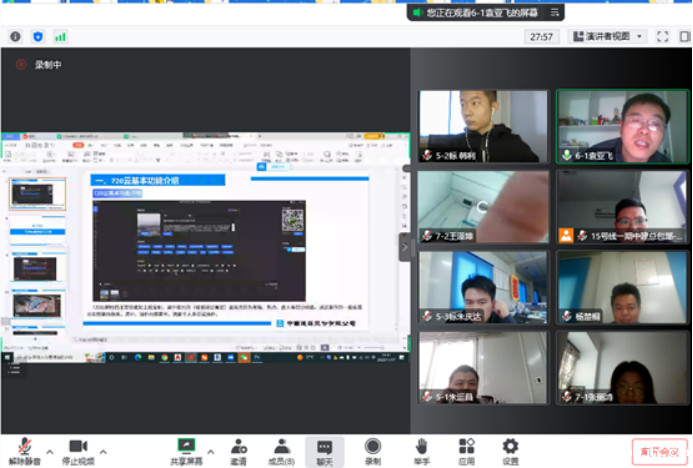The width and height of the screenshot is (693, 468).
Task: Open the Apps (应用) icon
Action: [x=466, y=450]
